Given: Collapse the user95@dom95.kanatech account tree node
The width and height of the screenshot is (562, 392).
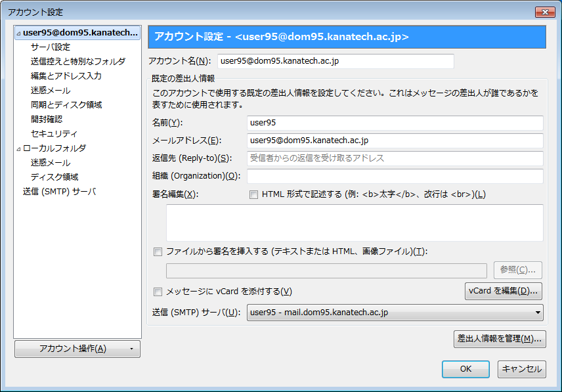Looking at the screenshot, I should click(18, 33).
